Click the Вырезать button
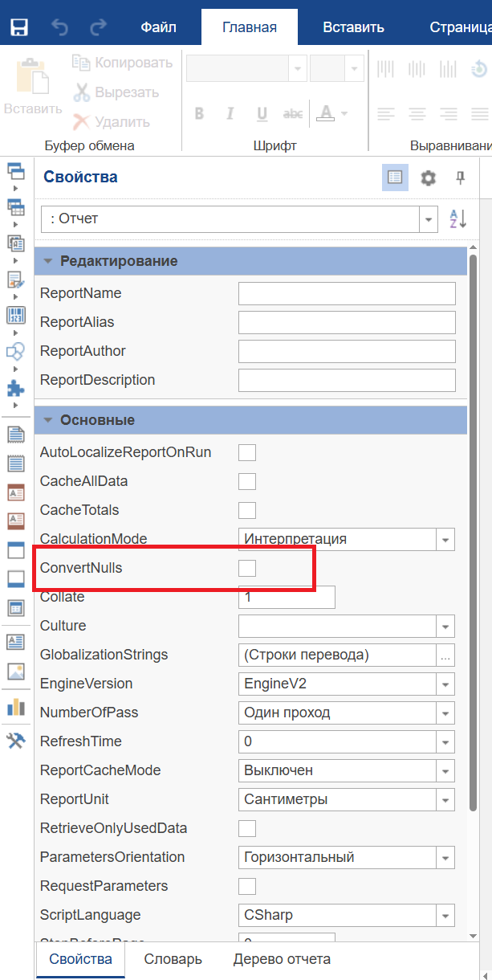 (x=116, y=92)
